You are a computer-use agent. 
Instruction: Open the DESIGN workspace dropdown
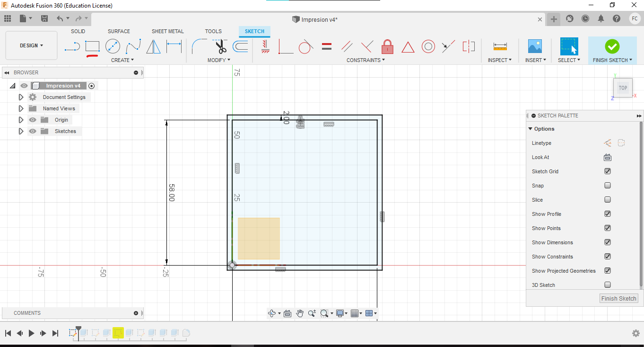click(x=31, y=45)
